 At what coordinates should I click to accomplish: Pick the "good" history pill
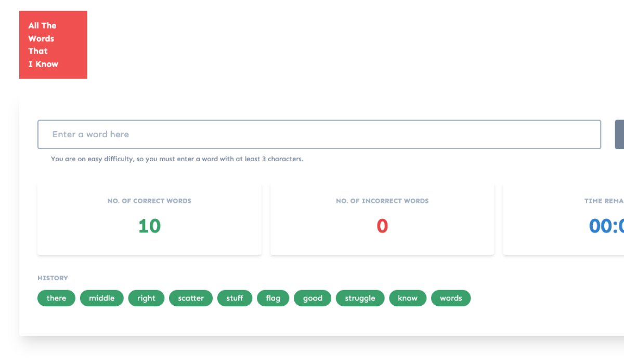[x=313, y=298]
